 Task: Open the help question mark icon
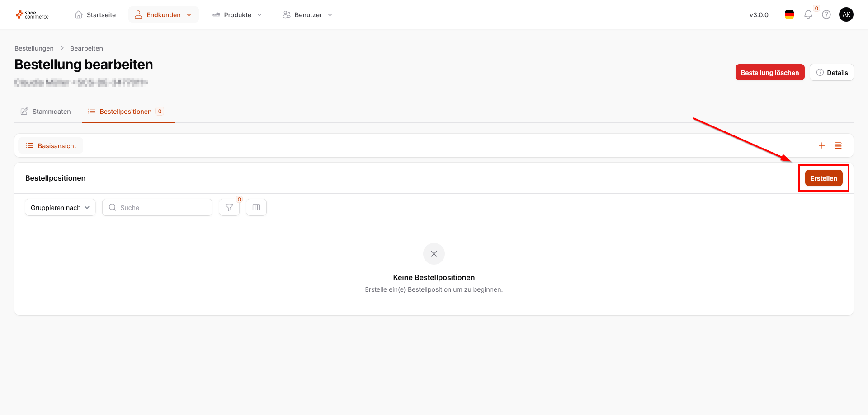click(826, 14)
